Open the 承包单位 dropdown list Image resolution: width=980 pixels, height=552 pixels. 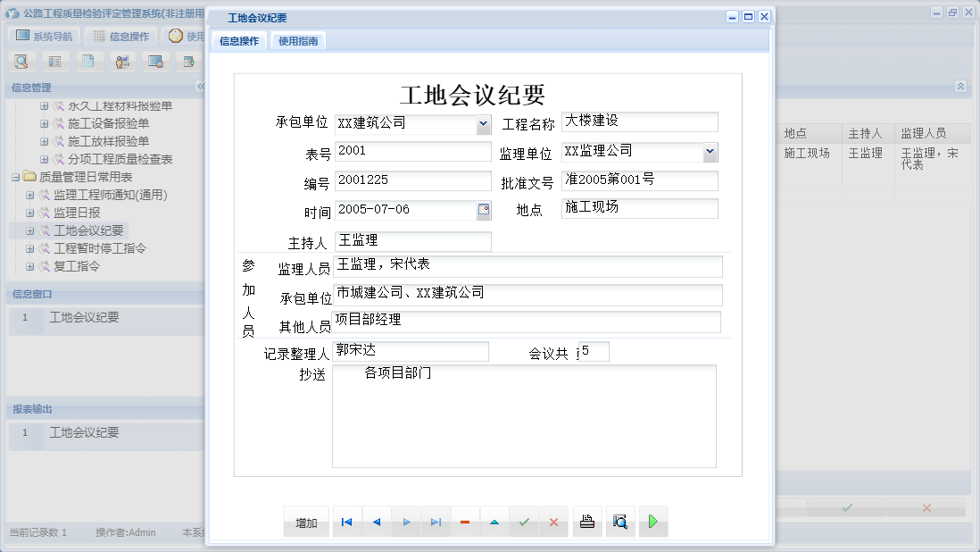click(x=482, y=122)
